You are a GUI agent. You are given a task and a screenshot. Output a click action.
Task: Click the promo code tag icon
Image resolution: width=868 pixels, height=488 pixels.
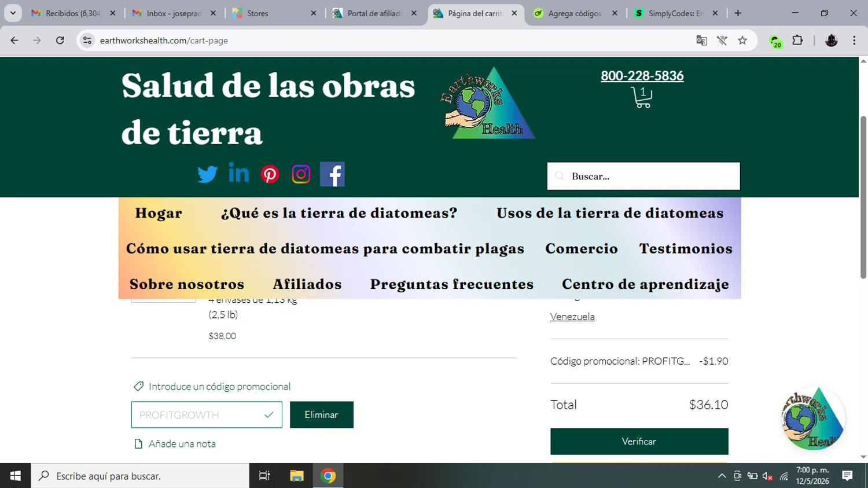click(138, 386)
